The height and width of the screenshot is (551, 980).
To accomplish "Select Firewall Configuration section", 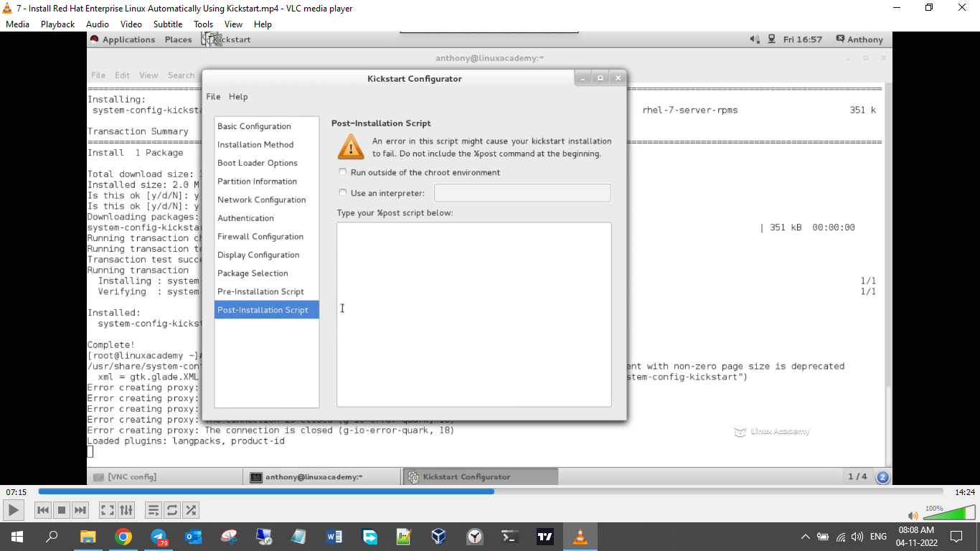I will [x=266, y=236].
